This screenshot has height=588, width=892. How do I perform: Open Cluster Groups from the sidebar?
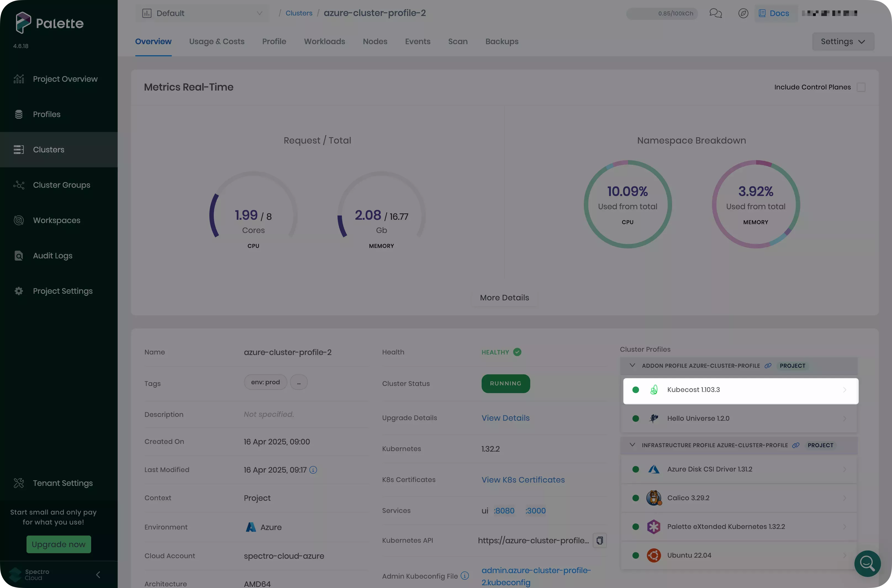pos(61,184)
